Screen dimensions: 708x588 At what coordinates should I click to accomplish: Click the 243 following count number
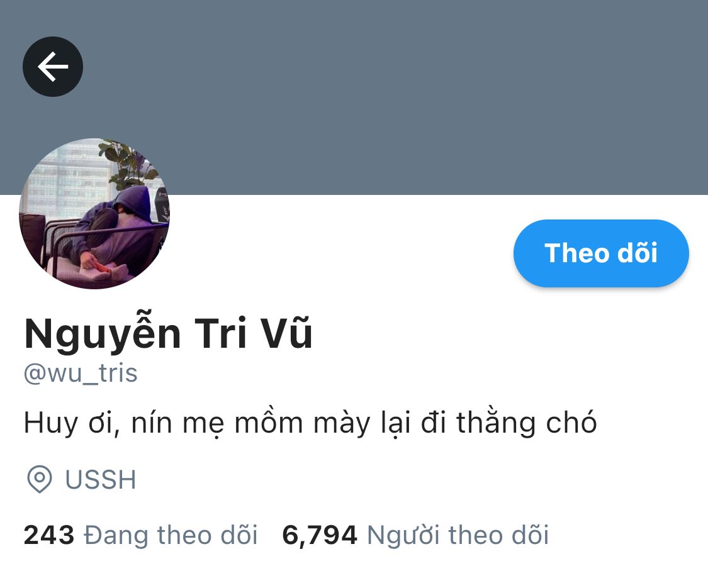coord(48,535)
